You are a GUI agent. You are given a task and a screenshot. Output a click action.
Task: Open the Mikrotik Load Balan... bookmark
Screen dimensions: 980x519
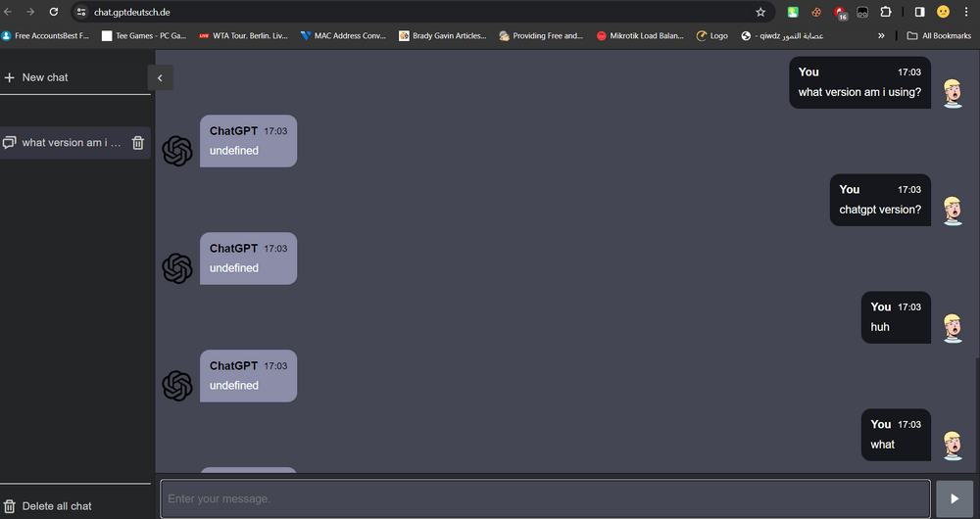point(640,35)
